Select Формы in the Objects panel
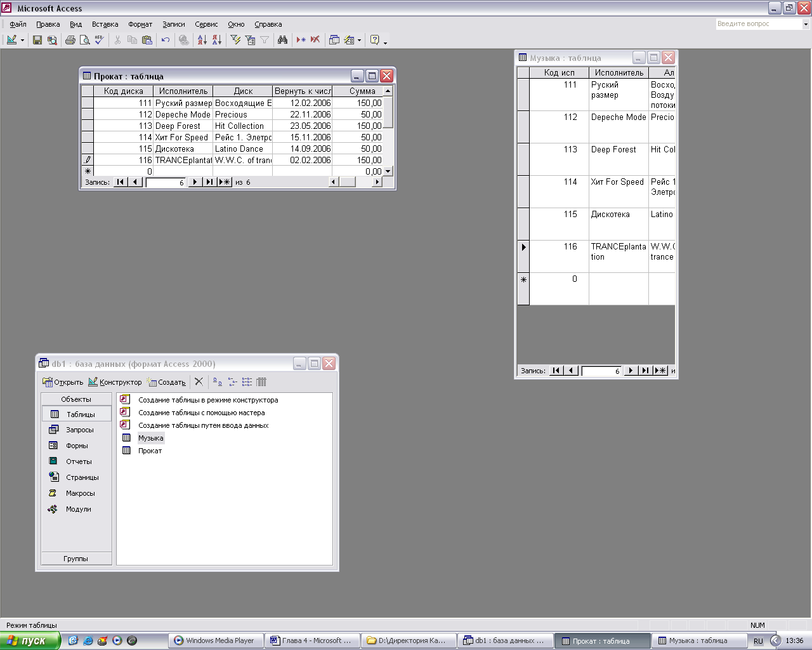The image size is (812, 650). (x=76, y=446)
